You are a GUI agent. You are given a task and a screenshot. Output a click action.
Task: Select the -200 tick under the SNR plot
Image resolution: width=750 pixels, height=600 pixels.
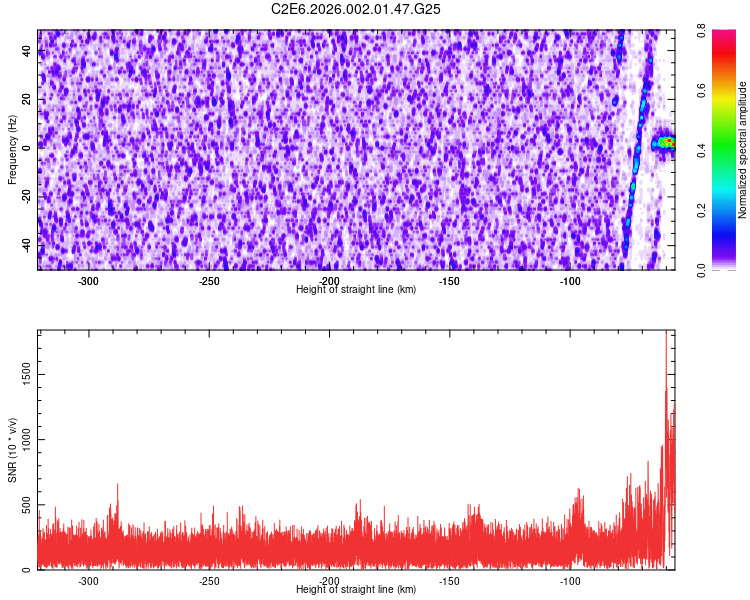point(329,581)
